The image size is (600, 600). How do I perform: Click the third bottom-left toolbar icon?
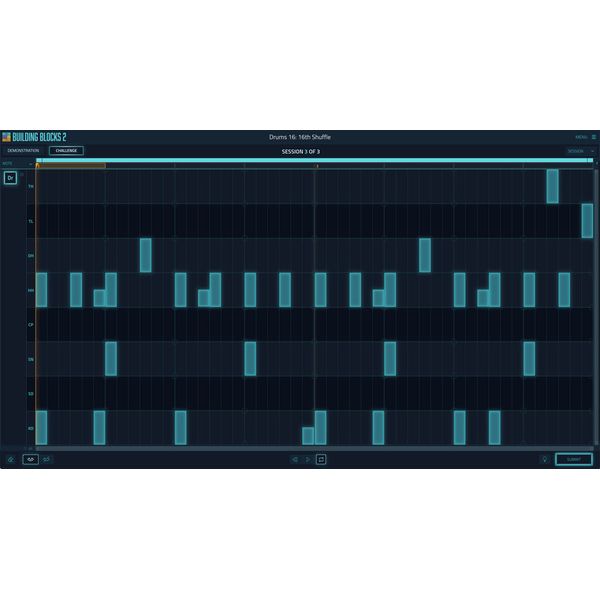[x=47, y=459]
